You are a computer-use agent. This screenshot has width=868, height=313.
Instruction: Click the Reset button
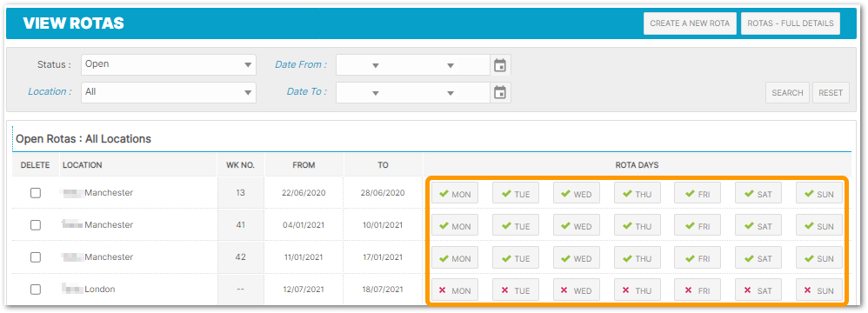[x=831, y=93]
